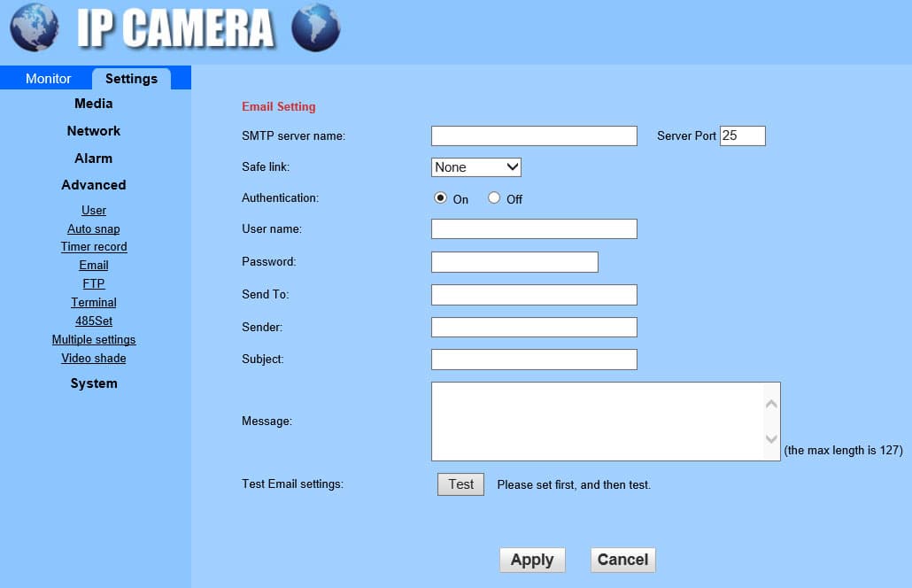The width and height of the screenshot is (912, 588).
Task: Switch to the Monitor tab
Action: point(49,79)
